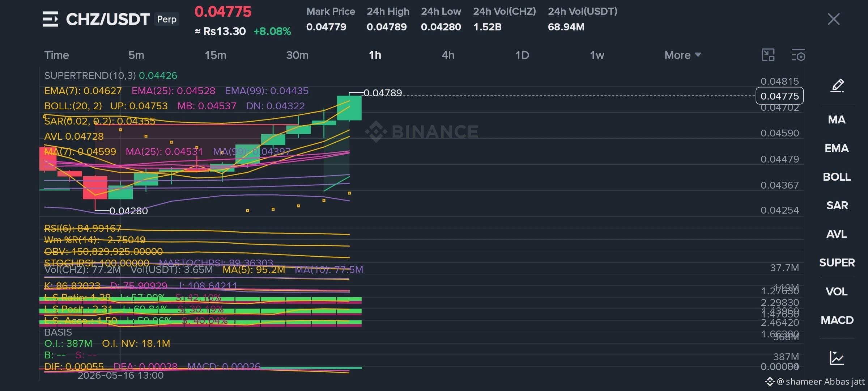Toggle the AVL indicator
The image size is (868, 391).
tap(837, 234)
